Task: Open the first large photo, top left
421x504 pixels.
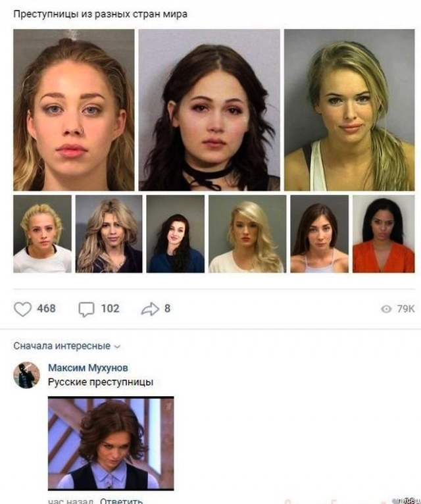Action: [x=74, y=110]
